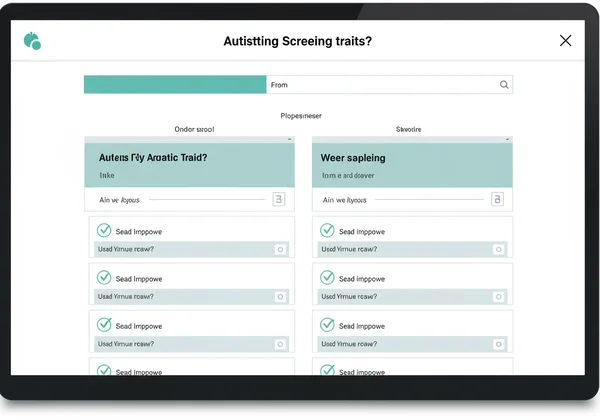Click the teal progress bar left of search

[175, 86]
